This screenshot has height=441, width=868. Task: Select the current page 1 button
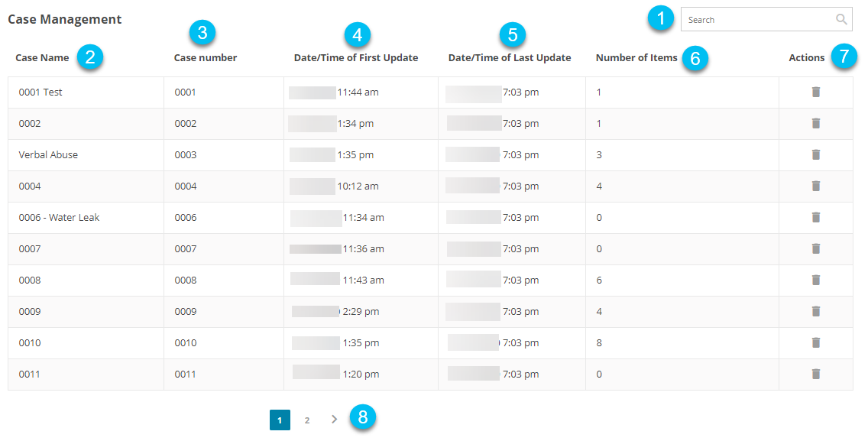[x=280, y=420]
